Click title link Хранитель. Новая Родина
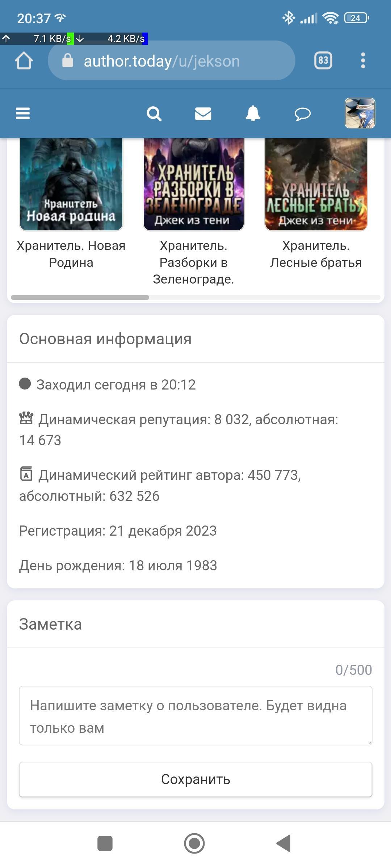391x868 pixels. [x=71, y=254]
